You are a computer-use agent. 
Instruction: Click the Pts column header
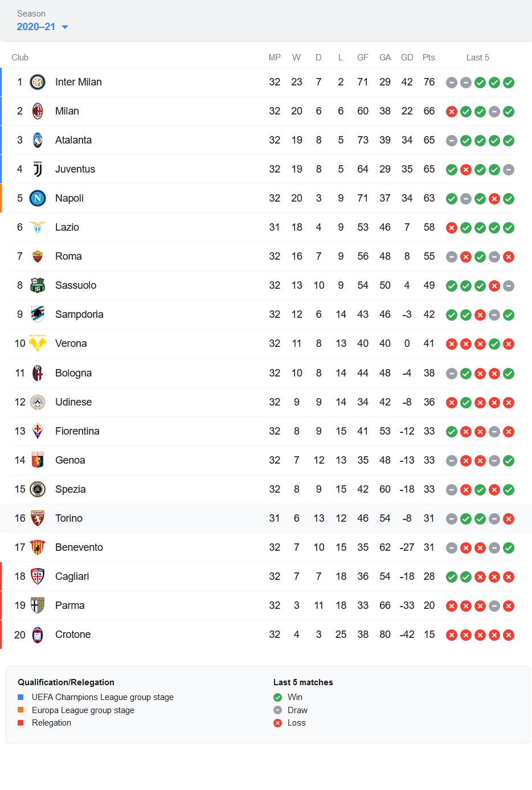point(429,58)
